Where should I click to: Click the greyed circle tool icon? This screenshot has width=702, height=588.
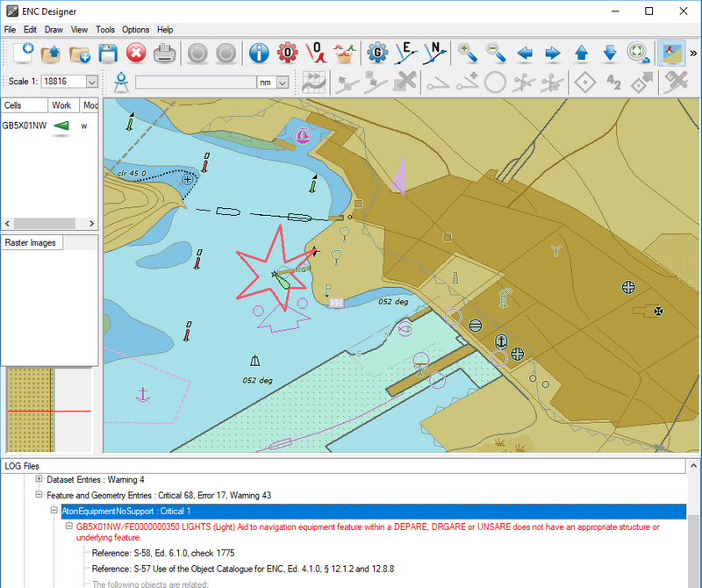(x=495, y=82)
